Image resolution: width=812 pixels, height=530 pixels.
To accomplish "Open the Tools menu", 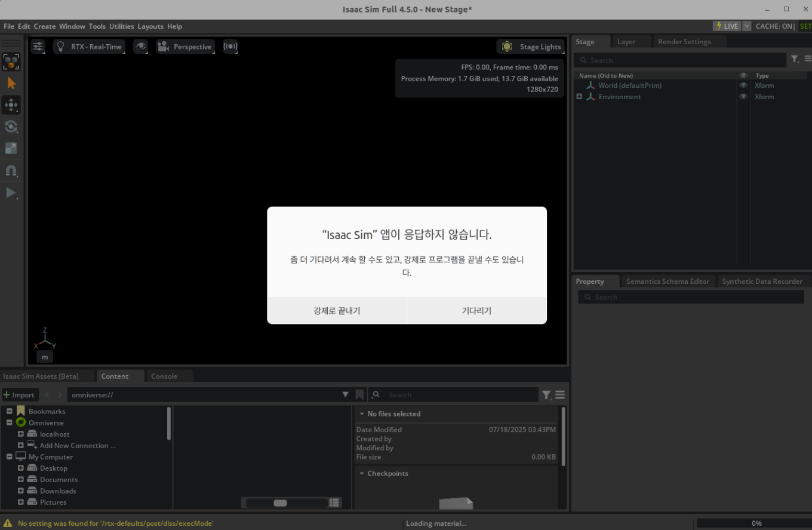I will (97, 26).
